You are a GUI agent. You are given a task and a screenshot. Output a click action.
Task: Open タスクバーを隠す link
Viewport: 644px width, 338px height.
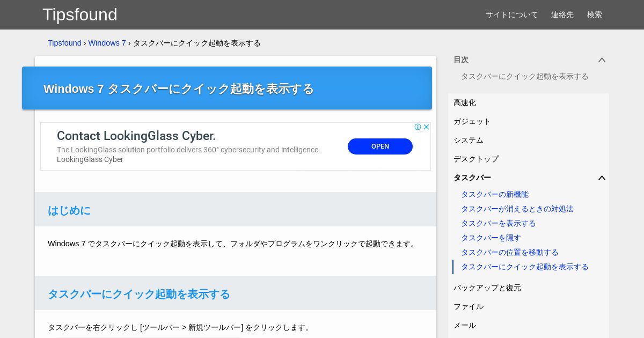pos(491,238)
